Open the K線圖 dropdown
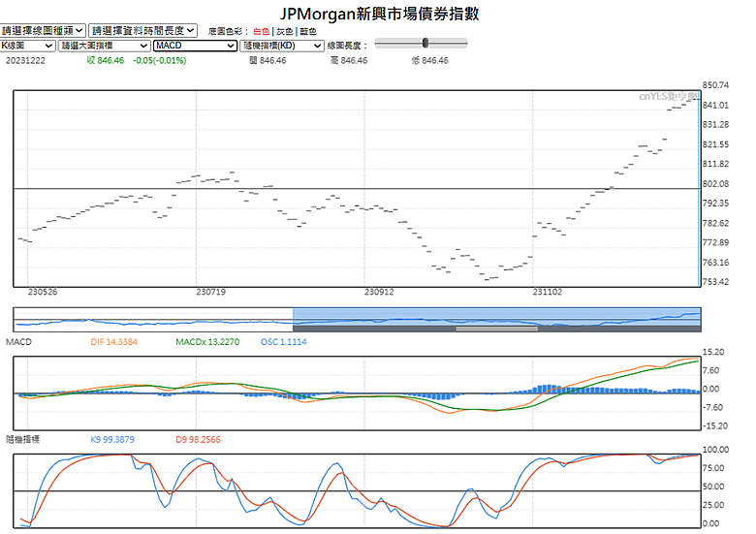 point(27,46)
